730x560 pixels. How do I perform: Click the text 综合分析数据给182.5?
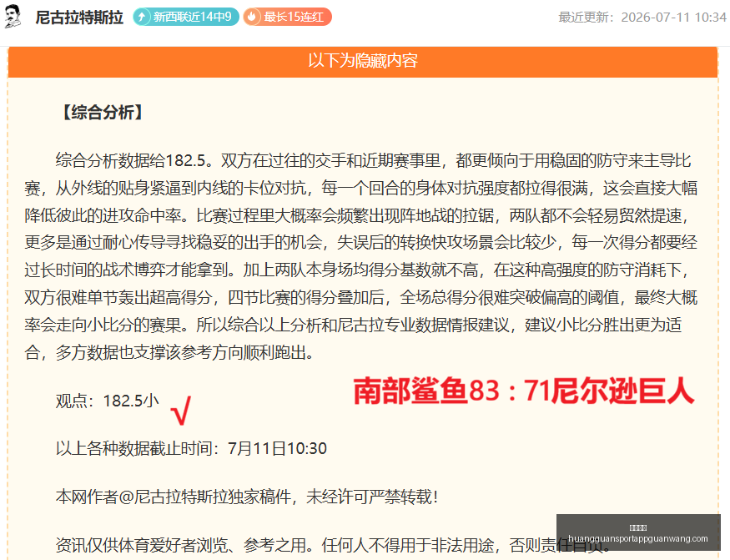131,160
